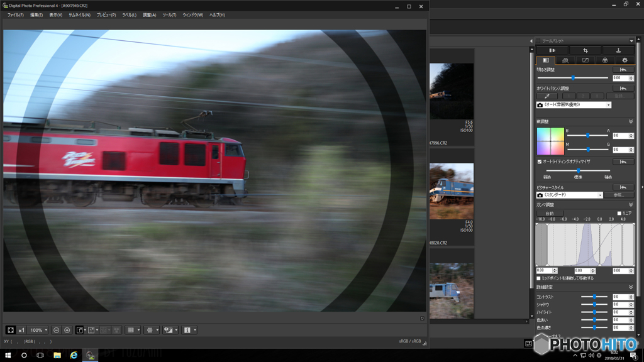This screenshot has height=362, width=644.
Task: Reset white balance with undo arrow
Action: tap(623, 89)
